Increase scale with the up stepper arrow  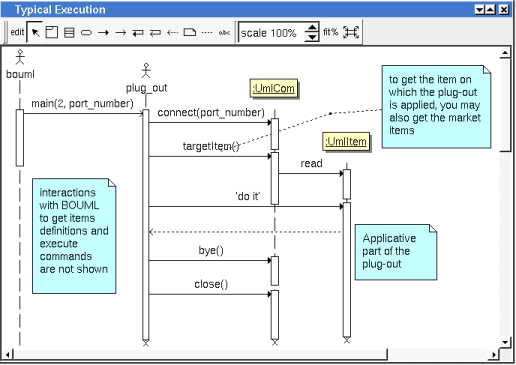pyautogui.click(x=312, y=27)
